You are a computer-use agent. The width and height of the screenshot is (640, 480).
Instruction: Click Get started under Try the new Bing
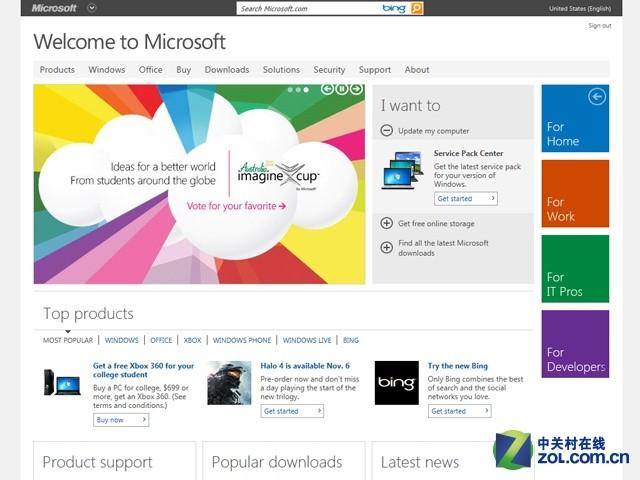click(x=460, y=411)
